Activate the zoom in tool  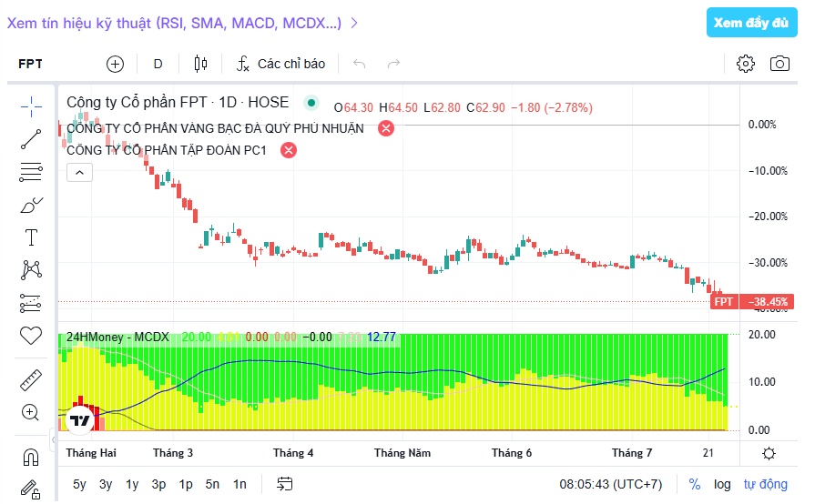click(30, 412)
